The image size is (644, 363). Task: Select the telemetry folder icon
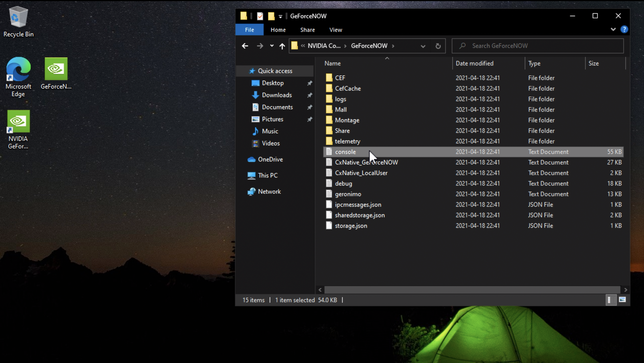tap(329, 141)
